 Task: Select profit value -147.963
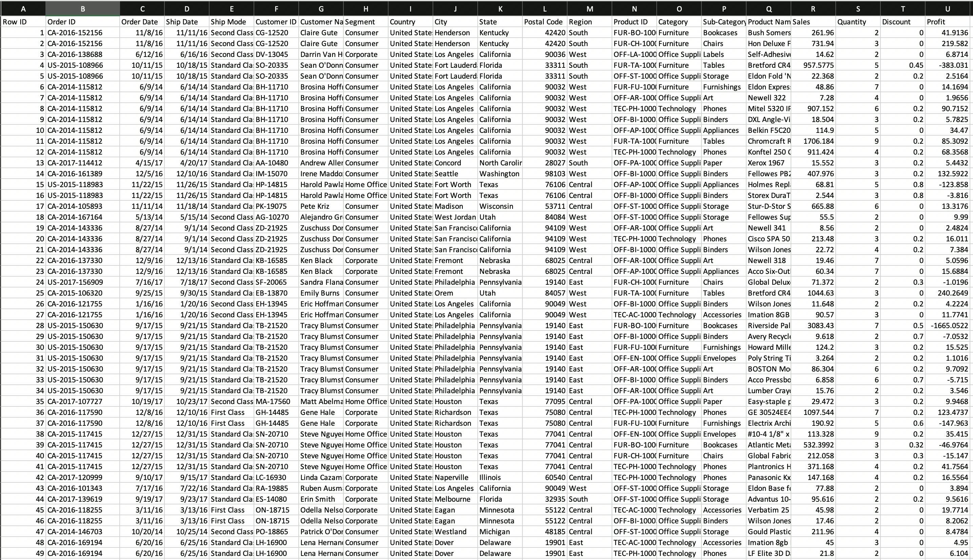click(x=948, y=423)
